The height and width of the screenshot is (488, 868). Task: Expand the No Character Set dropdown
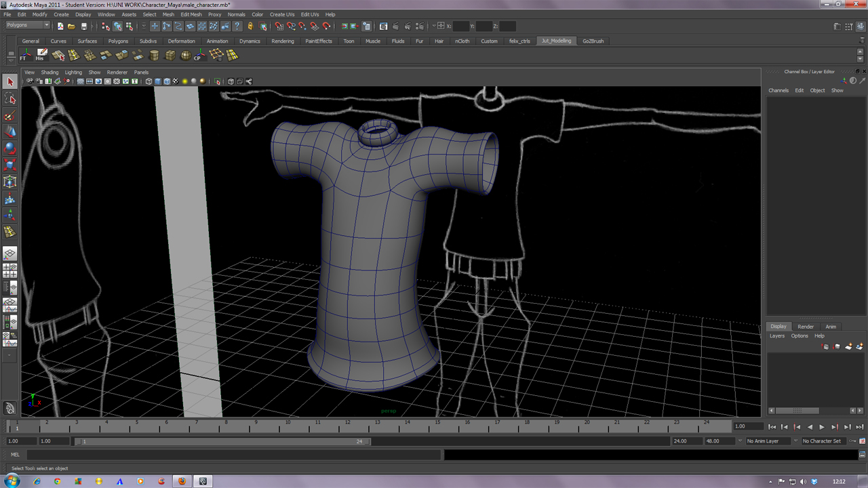824,441
